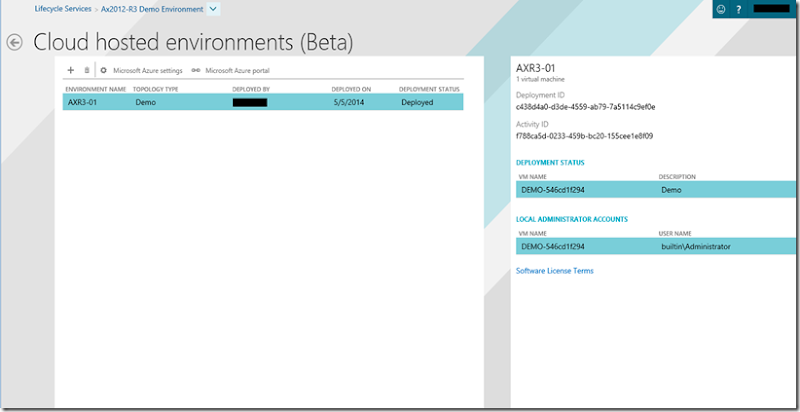Sort by Deployment Status column header
Image resolution: width=800 pixels, height=412 pixels.
[x=429, y=89]
